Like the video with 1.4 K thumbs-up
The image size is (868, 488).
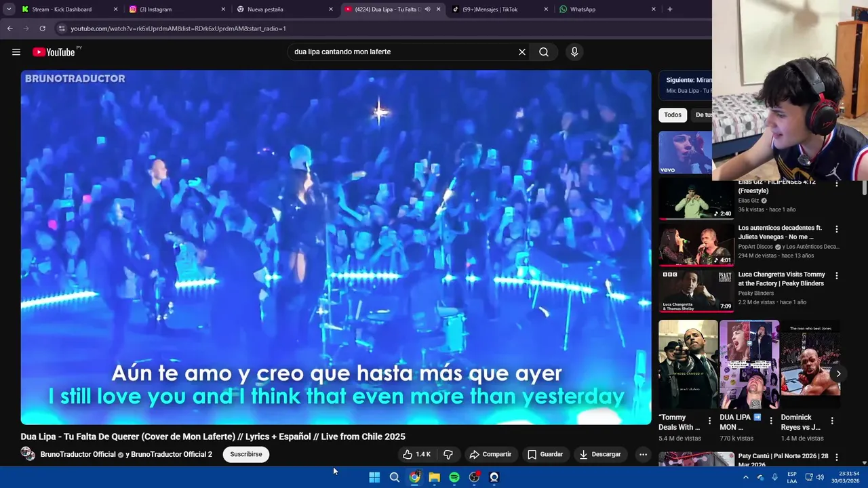pyautogui.click(x=417, y=454)
